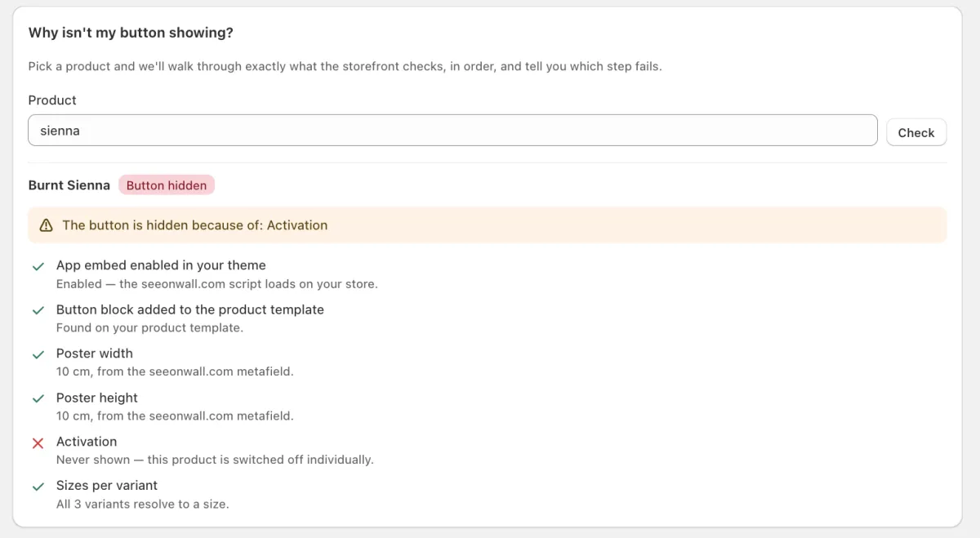This screenshot has height=538, width=980.
Task: Click the text about seeonwall.com script loading
Action: click(216, 284)
